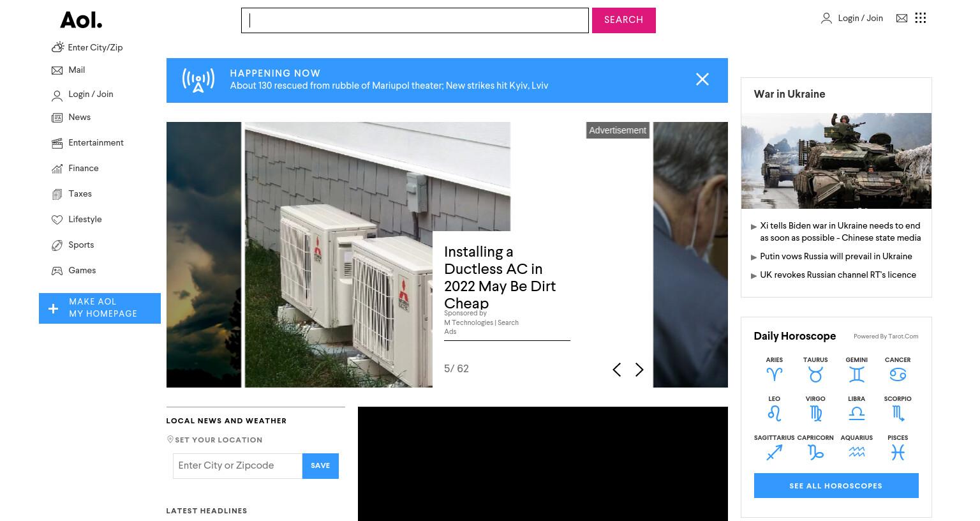
Task: Choose the Libra horoscope symbol
Action: (x=856, y=414)
